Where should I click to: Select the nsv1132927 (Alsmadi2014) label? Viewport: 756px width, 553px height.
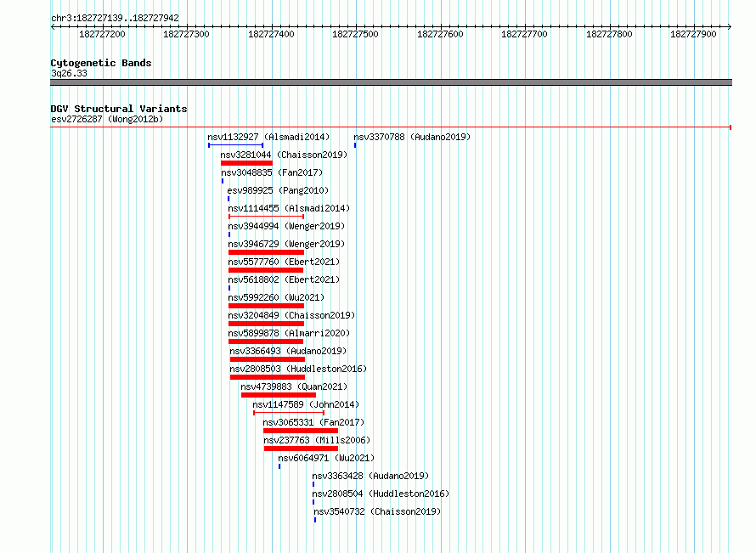coord(268,137)
